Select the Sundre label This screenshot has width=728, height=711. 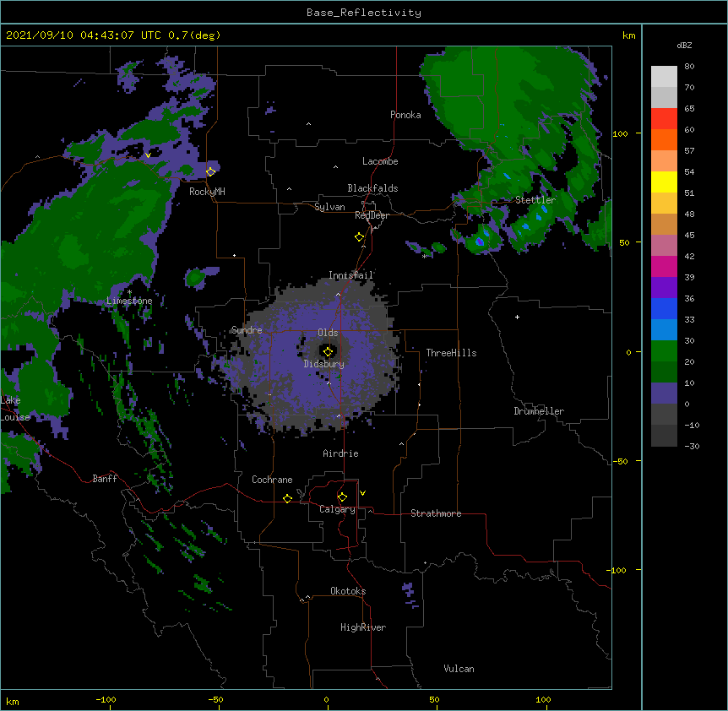(x=247, y=330)
